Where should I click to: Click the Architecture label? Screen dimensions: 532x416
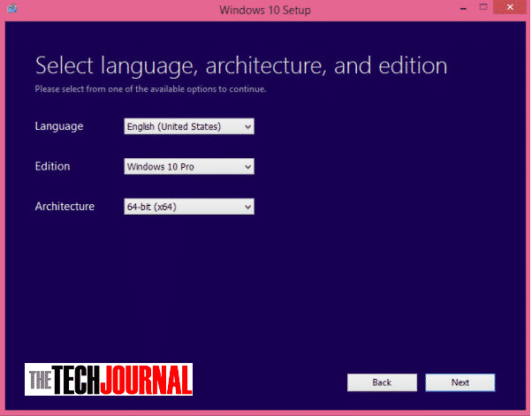65,207
